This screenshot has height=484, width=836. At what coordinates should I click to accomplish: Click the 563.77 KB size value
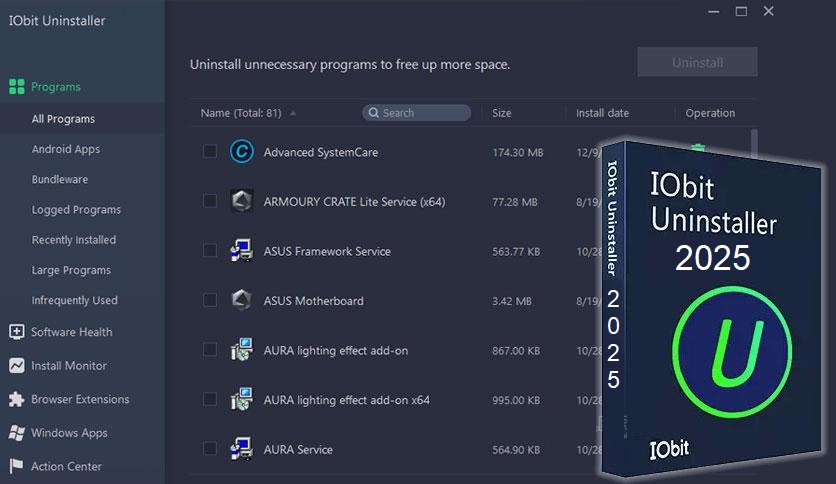coord(516,252)
